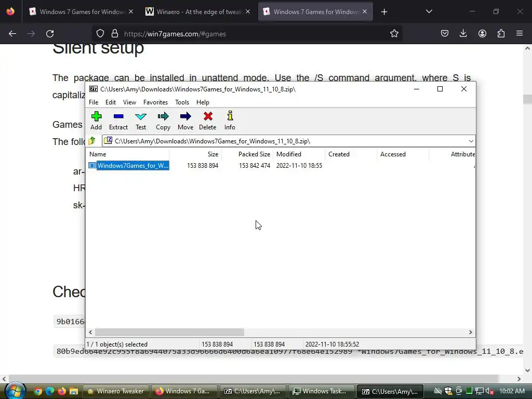Select the Copy toolbar icon
532x399 pixels.
[x=163, y=121]
